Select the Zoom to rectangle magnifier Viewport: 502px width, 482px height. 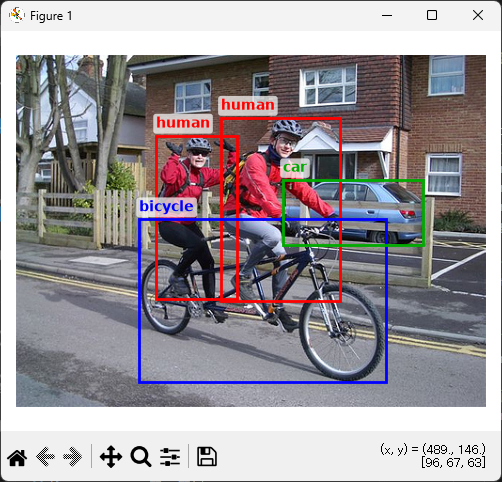pos(141,457)
